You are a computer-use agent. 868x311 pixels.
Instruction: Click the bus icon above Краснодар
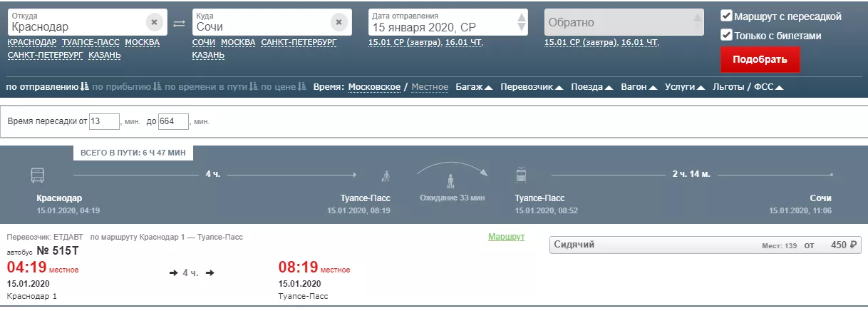37,175
